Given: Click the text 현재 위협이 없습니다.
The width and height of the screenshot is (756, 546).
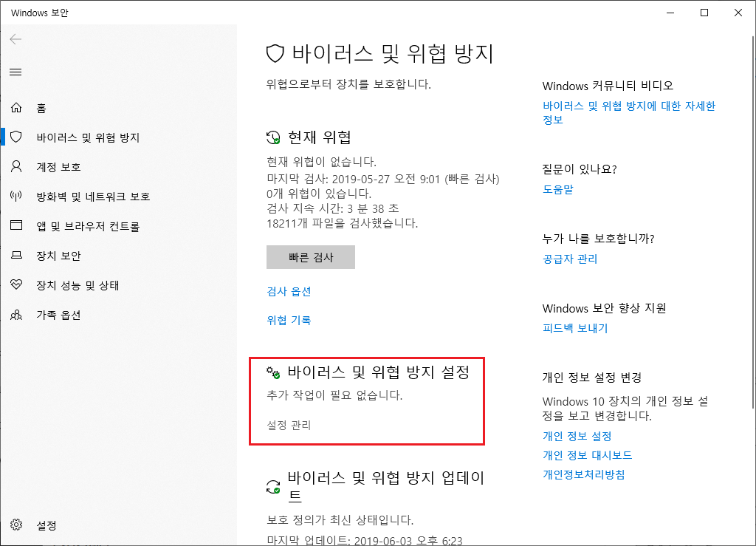Looking at the screenshot, I should [x=322, y=162].
